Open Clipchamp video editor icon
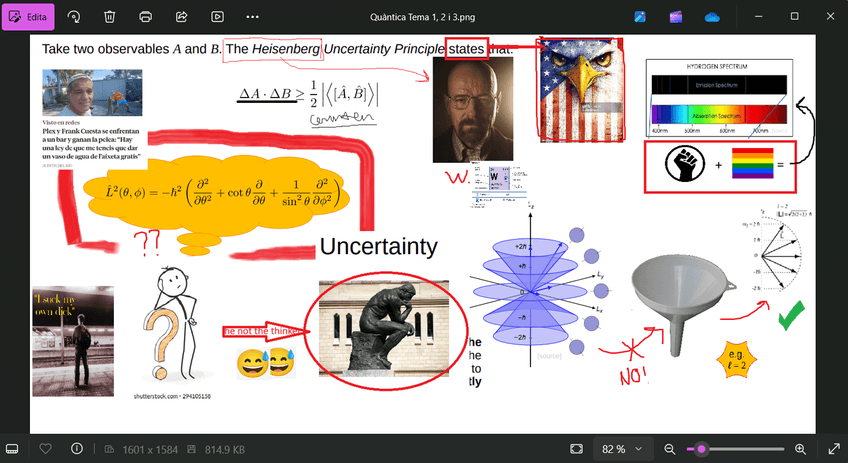 pyautogui.click(x=676, y=17)
